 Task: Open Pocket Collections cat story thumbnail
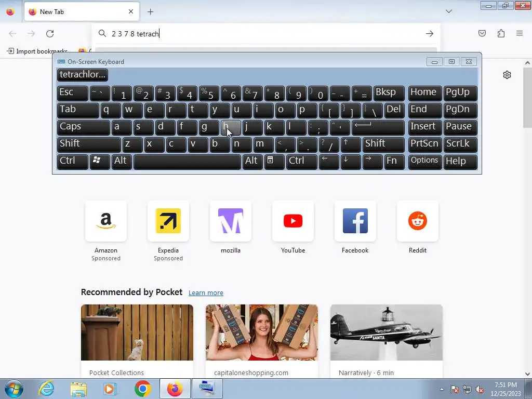pos(137,332)
